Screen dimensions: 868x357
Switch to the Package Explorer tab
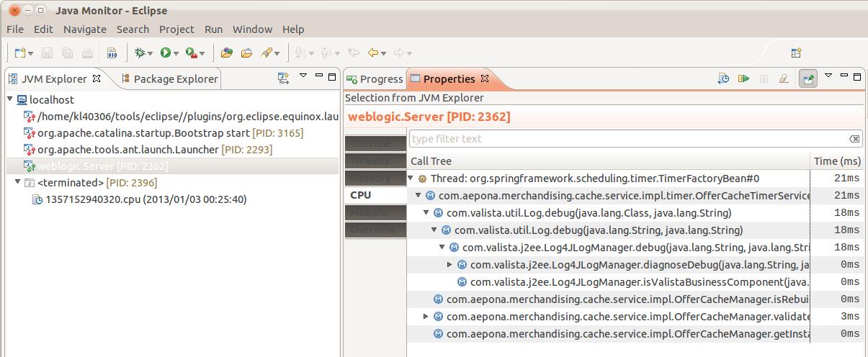point(169,79)
